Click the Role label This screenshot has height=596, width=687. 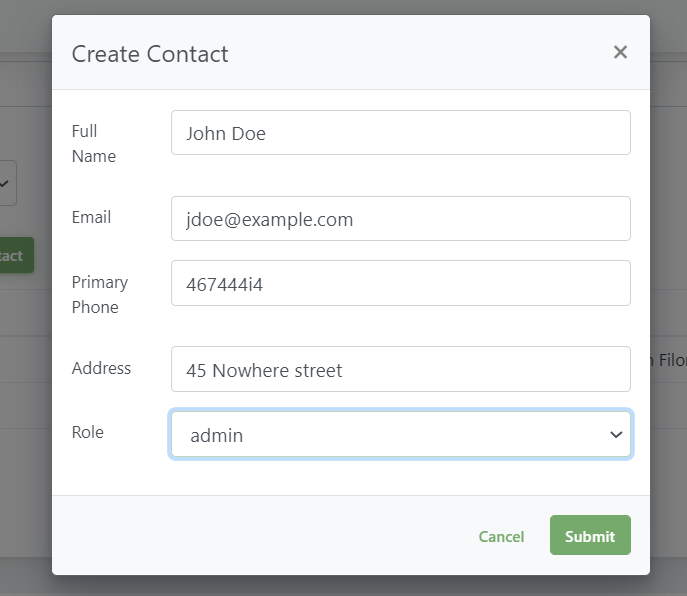point(88,432)
